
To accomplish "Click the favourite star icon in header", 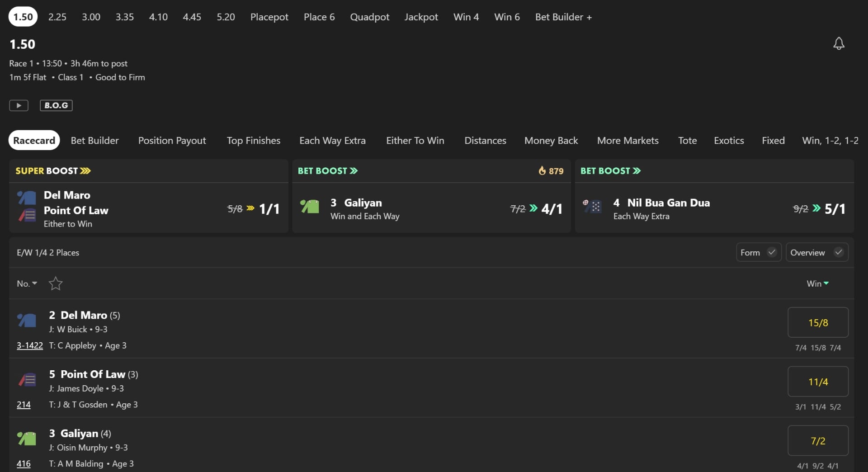I will 56,283.
